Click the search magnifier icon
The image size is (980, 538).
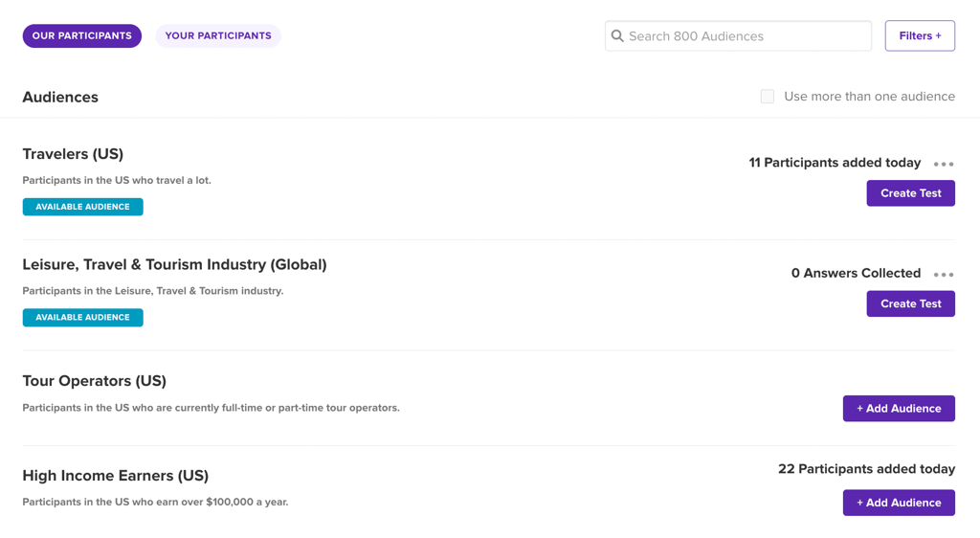tap(617, 36)
